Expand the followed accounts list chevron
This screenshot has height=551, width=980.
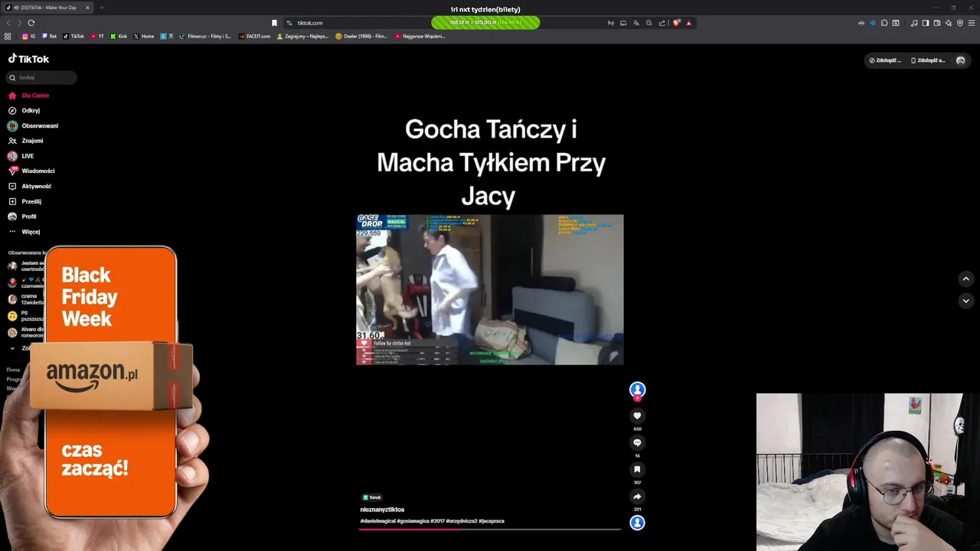[12, 348]
